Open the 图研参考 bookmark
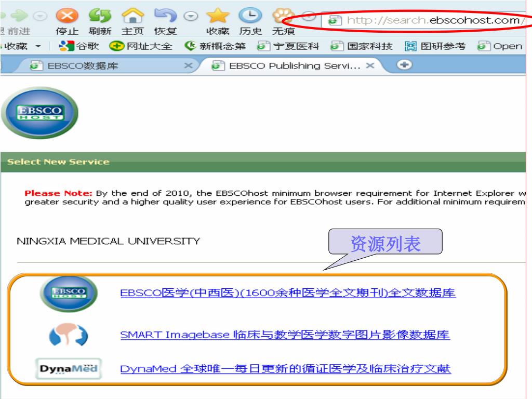This screenshot has width=532, height=399. tap(435, 46)
